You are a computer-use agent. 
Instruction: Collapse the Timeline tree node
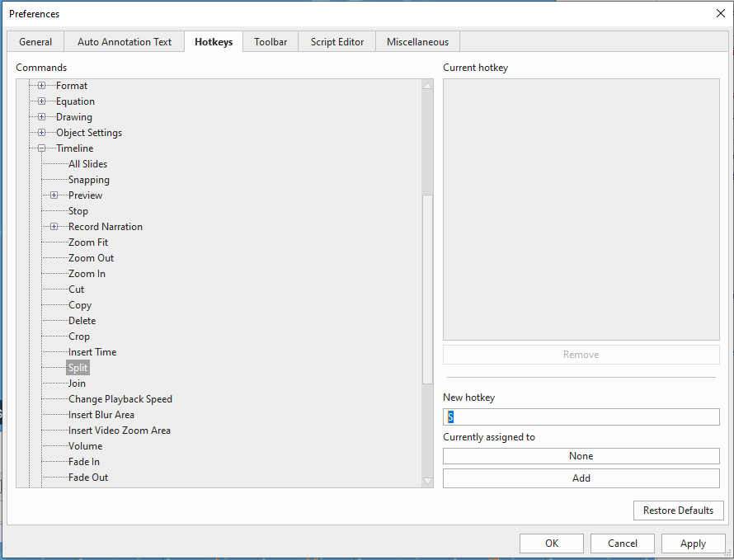coord(41,148)
